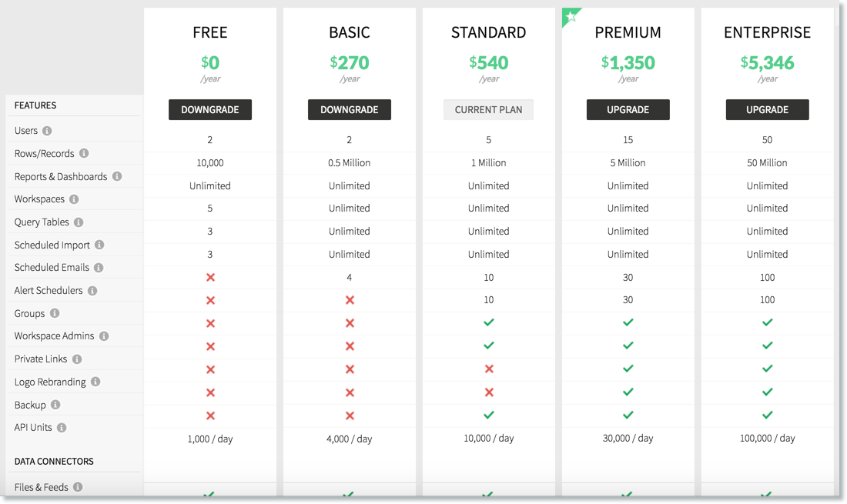This screenshot has width=847, height=504.
Task: Click Upgrade under the Enterprise plan
Action: coord(767,110)
